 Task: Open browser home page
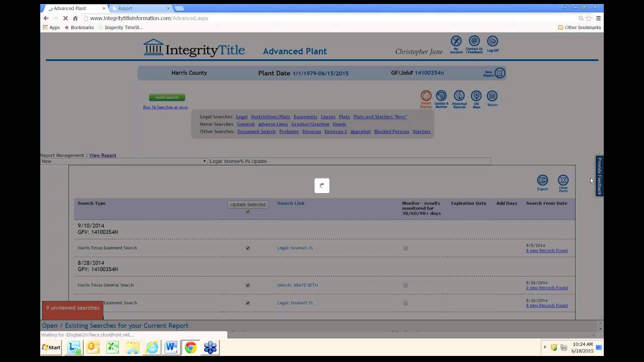[75, 18]
